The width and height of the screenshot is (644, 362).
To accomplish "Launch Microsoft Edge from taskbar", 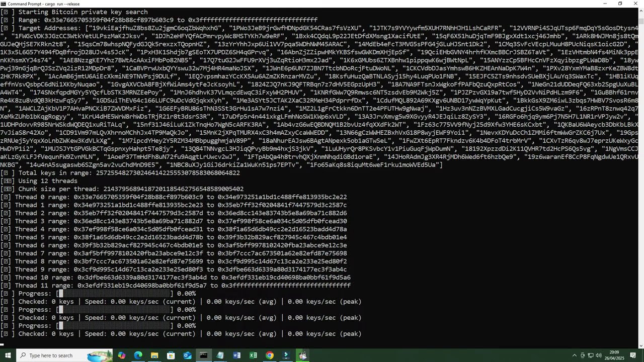I will [x=138, y=355].
